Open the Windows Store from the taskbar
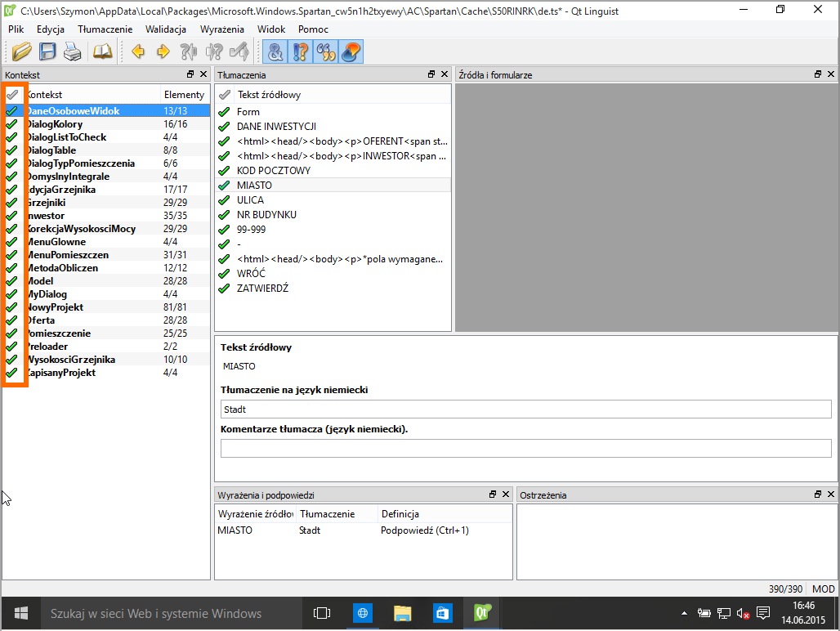 tap(442, 613)
